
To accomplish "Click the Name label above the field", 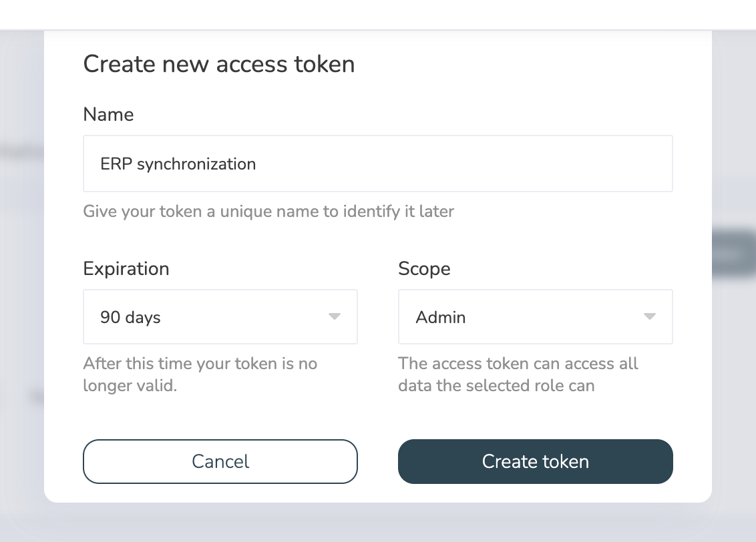I will coord(108,114).
